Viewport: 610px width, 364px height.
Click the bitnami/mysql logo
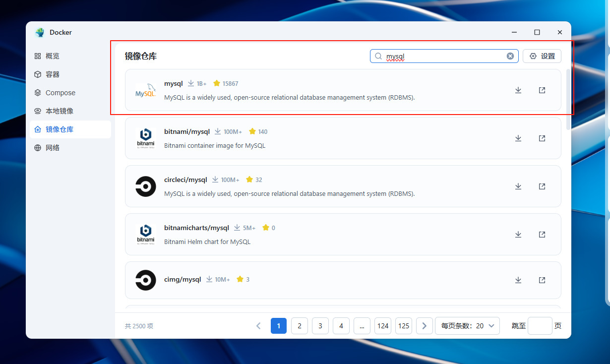click(146, 138)
